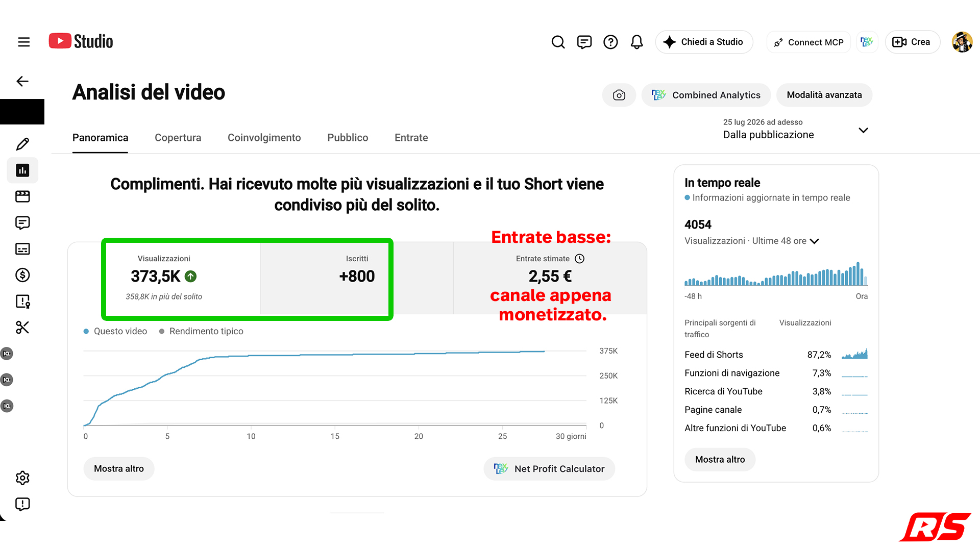Switch to the Panoramica tab
The image size is (980, 551).
coord(100,138)
